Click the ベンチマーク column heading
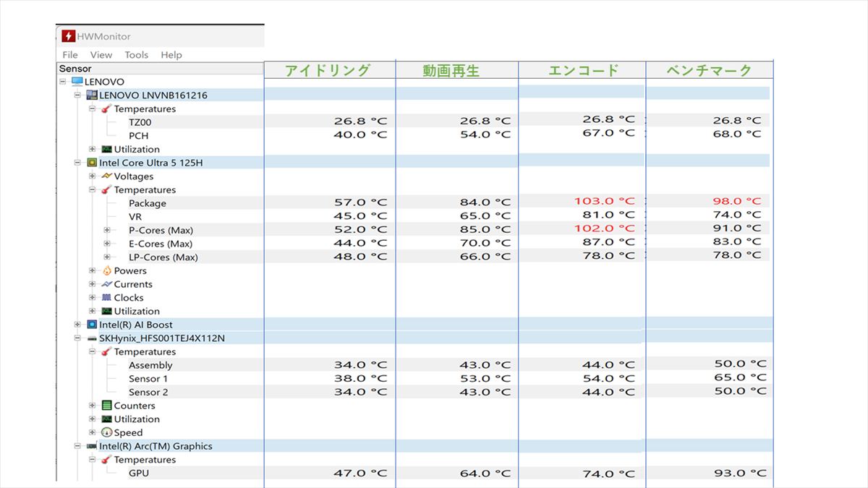 [x=709, y=70]
